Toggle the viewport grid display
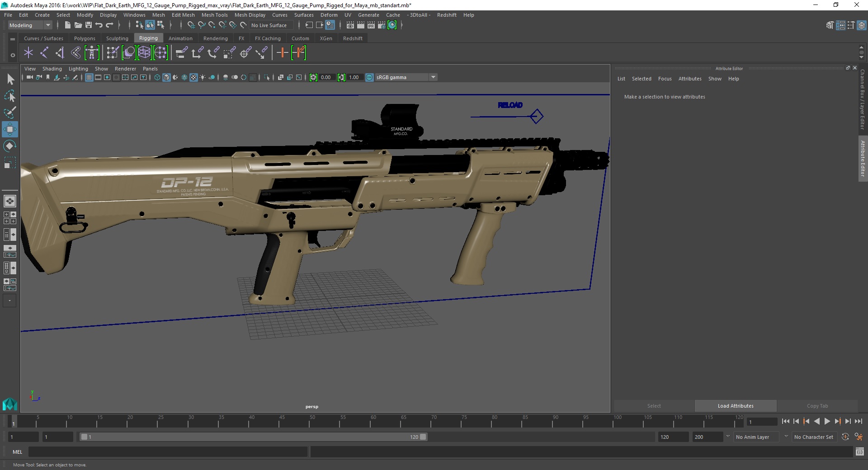This screenshot has height=470, width=868. coord(89,77)
